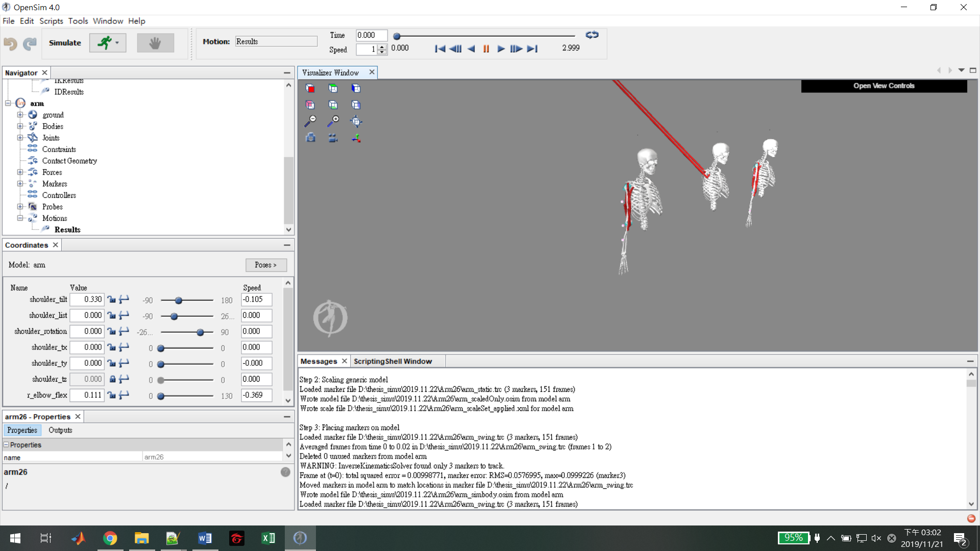Click the visualizer zoom in magnifier

333,121
